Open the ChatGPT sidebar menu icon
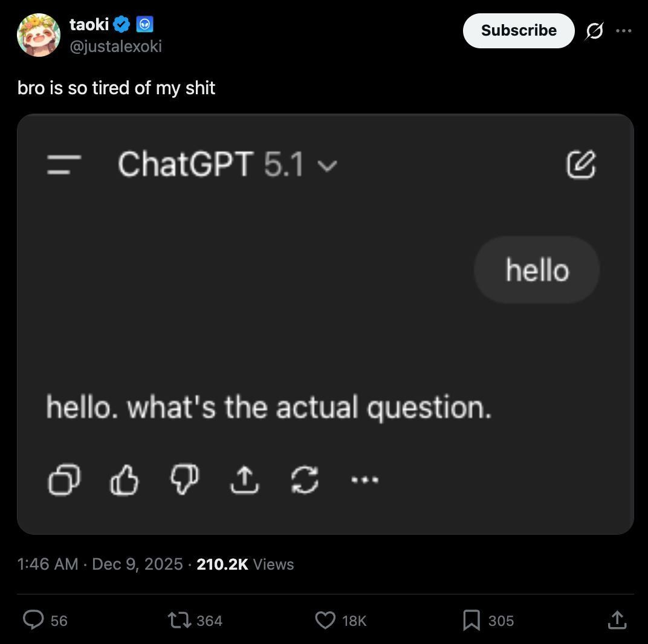 coord(63,164)
